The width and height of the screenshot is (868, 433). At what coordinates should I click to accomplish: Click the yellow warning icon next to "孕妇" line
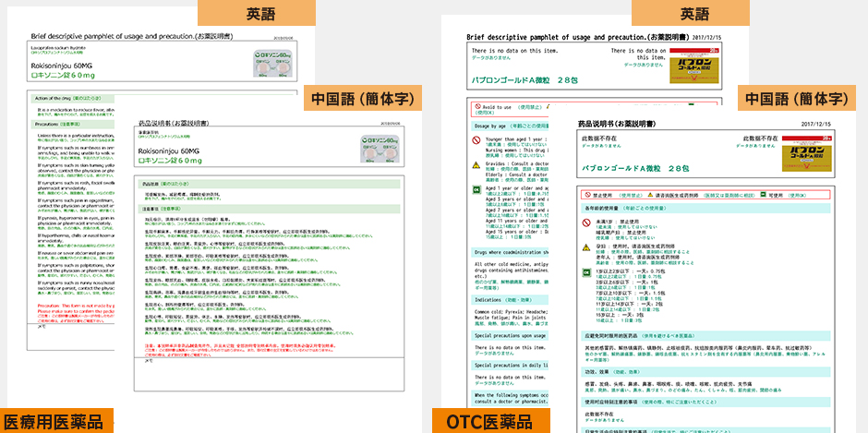586,247
